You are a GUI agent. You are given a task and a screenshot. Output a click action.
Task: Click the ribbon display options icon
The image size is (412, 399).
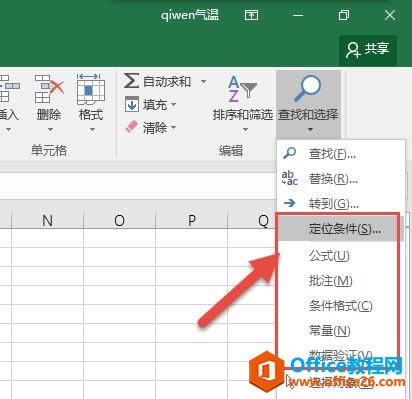point(251,15)
